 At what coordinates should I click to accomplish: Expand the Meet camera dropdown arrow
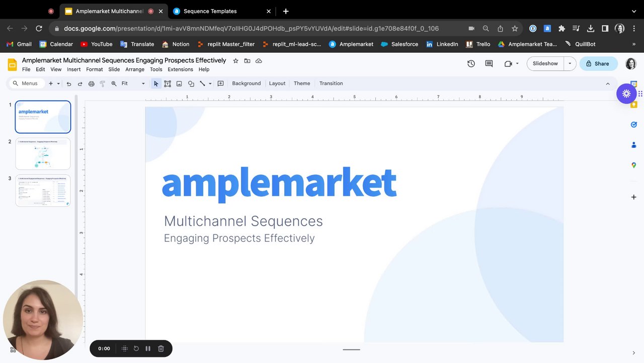click(517, 63)
